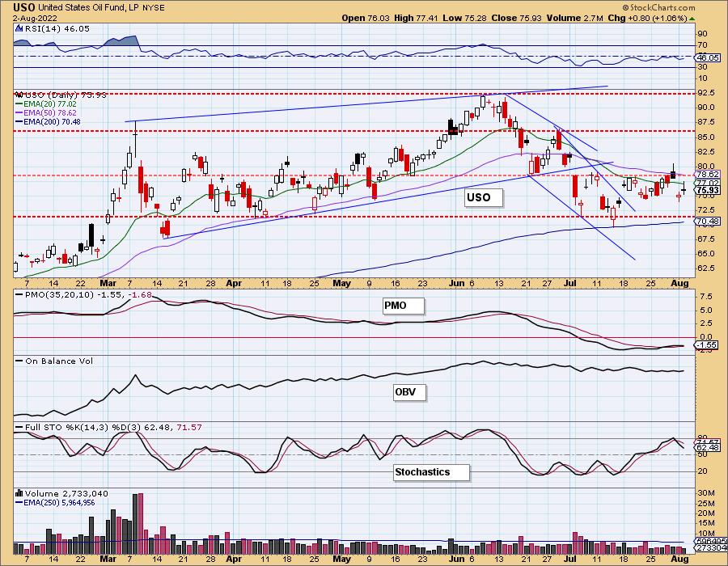Click the 75.93 price tag on right axis
728x566 pixels.
pyautogui.click(x=708, y=190)
